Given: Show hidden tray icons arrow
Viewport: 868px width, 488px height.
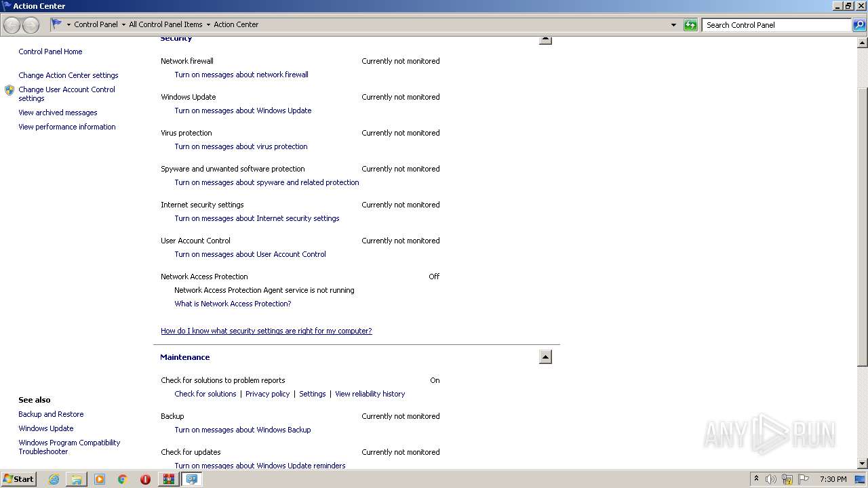Looking at the screenshot, I should [x=756, y=479].
